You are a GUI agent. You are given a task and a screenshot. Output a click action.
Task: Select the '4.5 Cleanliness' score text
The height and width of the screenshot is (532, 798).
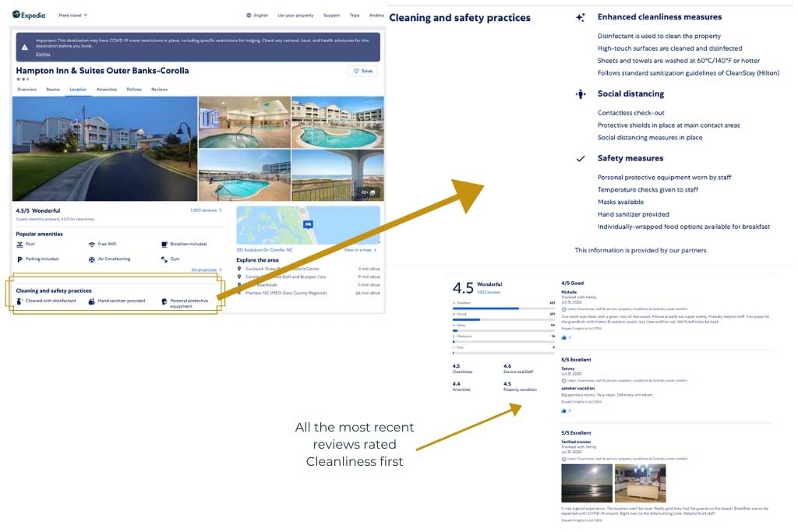462,368
